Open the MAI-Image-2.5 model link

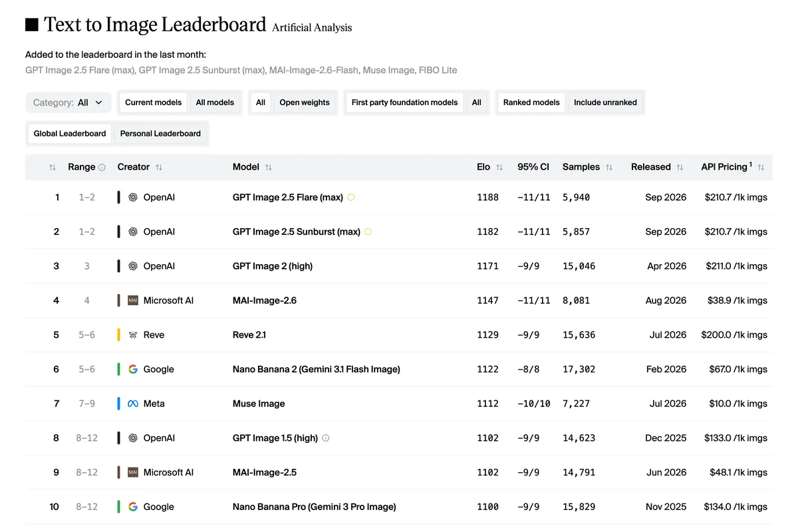[x=265, y=472]
